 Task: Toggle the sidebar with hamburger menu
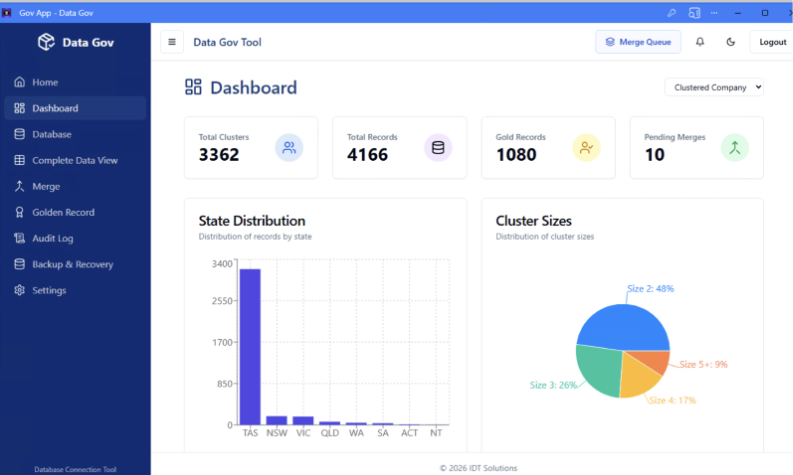click(172, 42)
